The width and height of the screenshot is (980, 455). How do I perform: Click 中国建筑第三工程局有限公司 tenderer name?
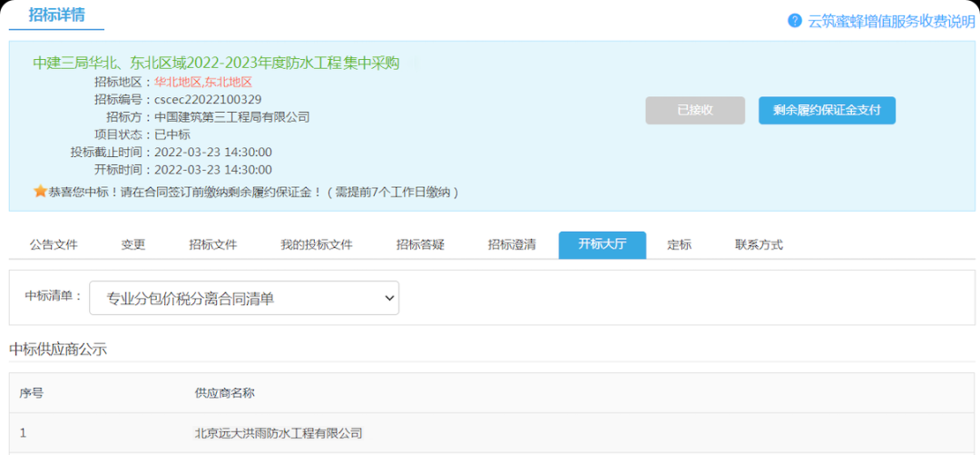[x=232, y=117]
